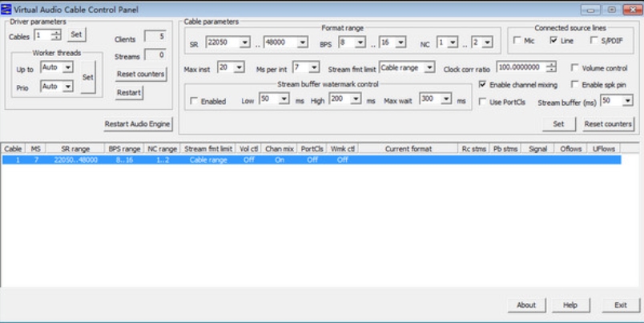This screenshot has height=323, width=644.
Task: Click the MS column header
Action: tap(36, 149)
